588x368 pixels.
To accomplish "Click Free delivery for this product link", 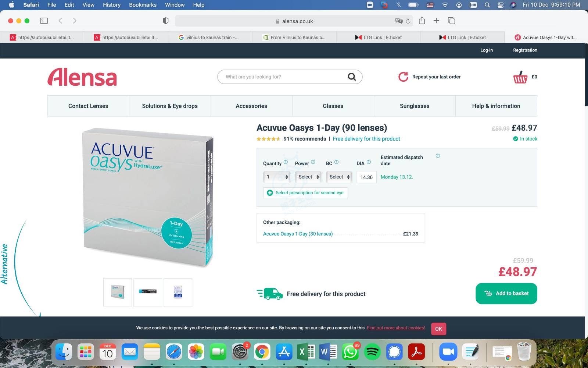I will (366, 139).
